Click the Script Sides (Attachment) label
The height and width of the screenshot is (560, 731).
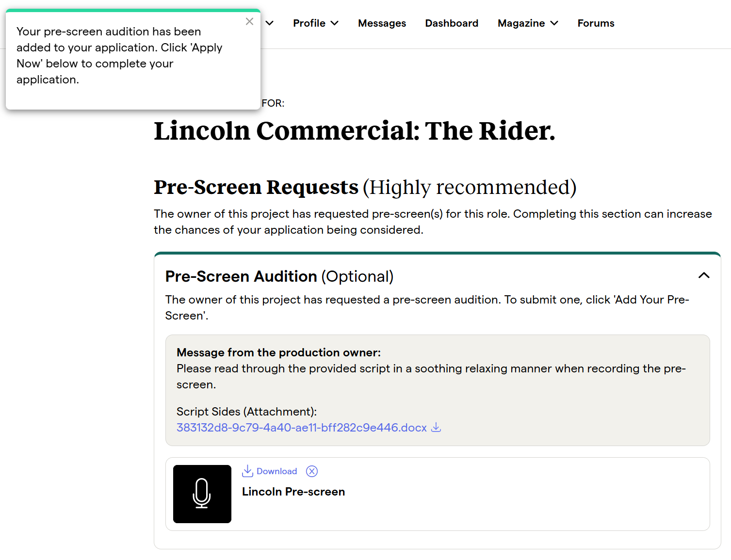tap(246, 412)
